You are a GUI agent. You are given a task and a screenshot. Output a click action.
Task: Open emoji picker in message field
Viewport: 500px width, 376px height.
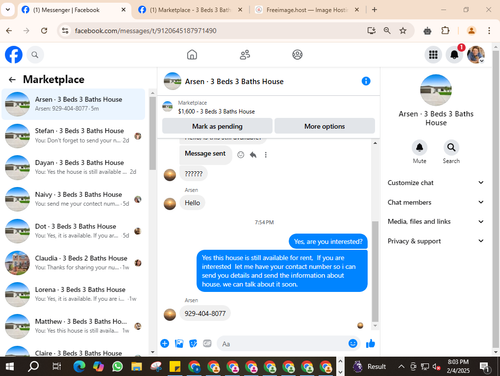coord(353,343)
